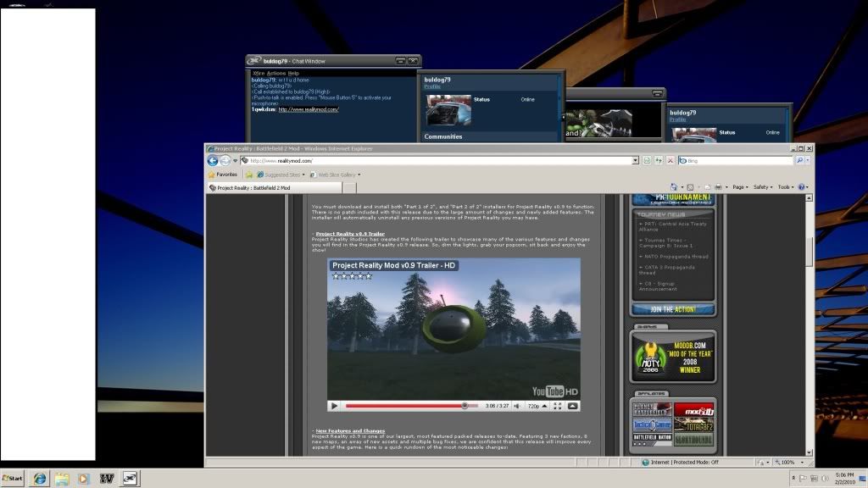This screenshot has width=868, height=488.
Task: Click the Bing search magnifier icon
Action: pyautogui.click(x=798, y=160)
